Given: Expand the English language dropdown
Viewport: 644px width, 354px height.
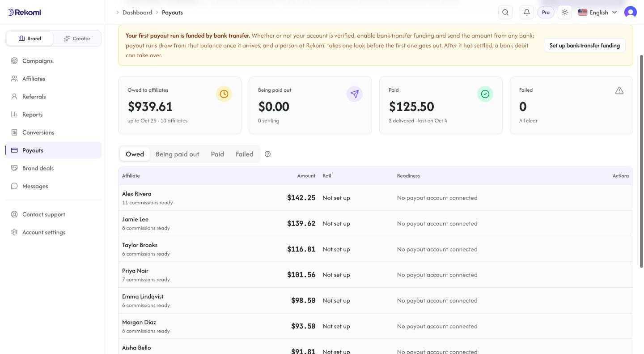Looking at the screenshot, I should coord(597,13).
